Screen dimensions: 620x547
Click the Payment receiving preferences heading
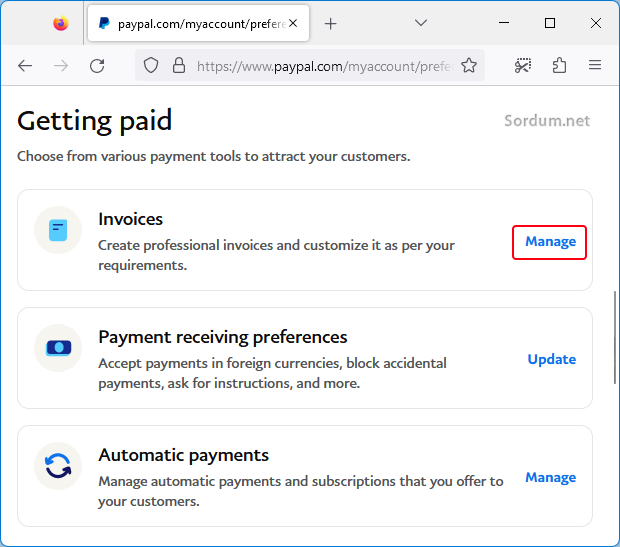tap(223, 337)
